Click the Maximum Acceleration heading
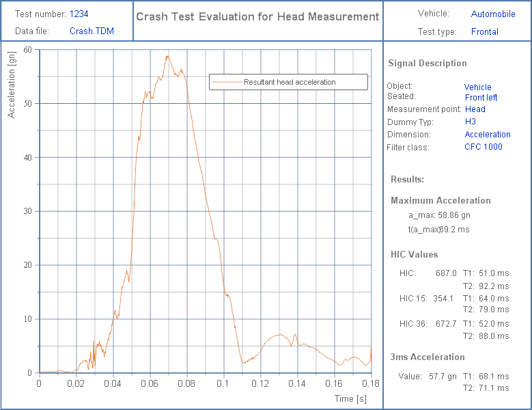532x410 pixels. click(x=440, y=201)
